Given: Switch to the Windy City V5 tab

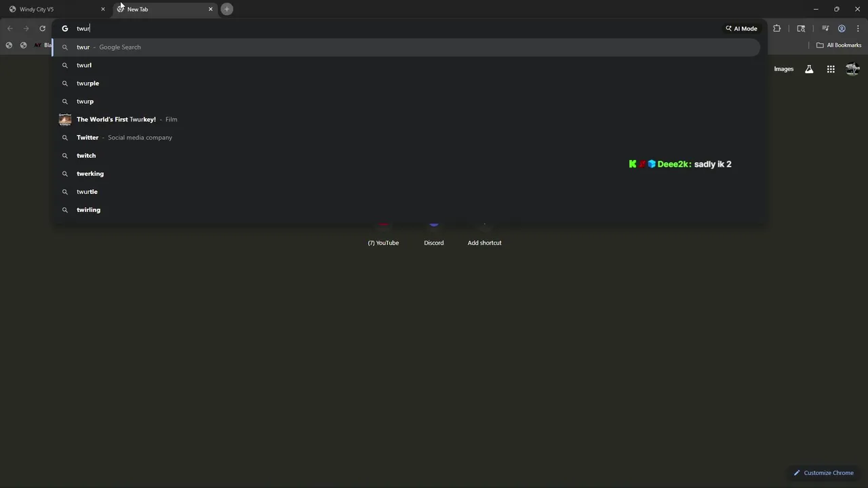Looking at the screenshot, I should click(57, 9).
